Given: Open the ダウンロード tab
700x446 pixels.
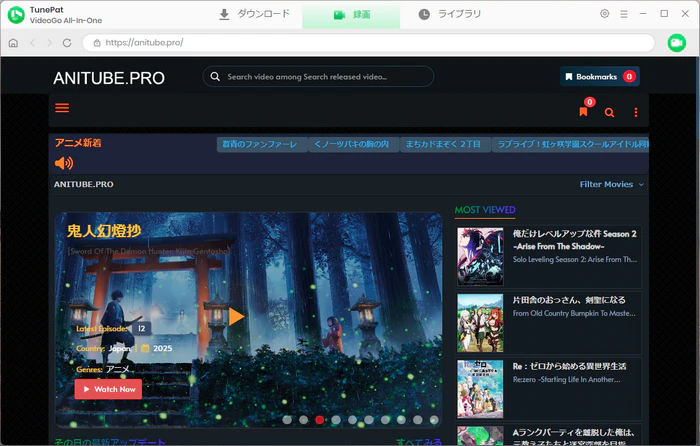Looking at the screenshot, I should click(x=254, y=14).
